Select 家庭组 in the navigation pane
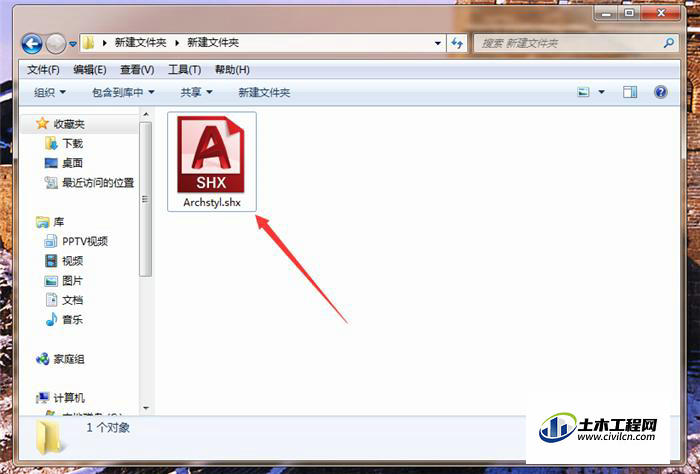 (x=69, y=359)
